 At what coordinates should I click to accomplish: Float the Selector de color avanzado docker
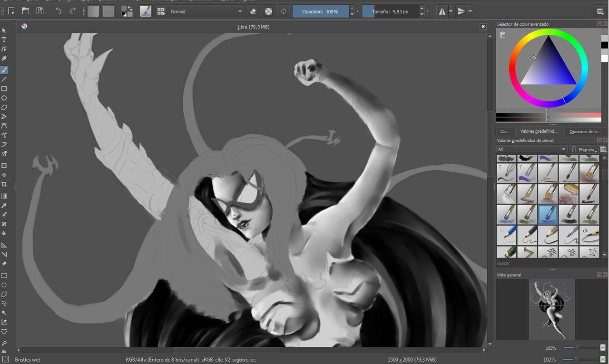point(599,24)
